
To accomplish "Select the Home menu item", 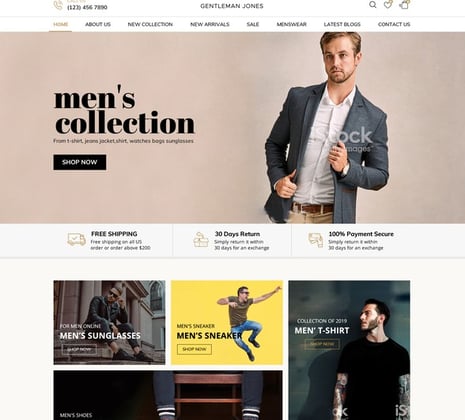I will coord(61,24).
